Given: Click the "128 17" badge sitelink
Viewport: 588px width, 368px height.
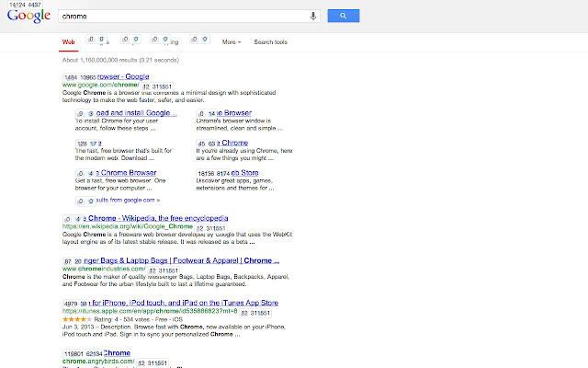Looking at the screenshot, I should click(88, 144).
